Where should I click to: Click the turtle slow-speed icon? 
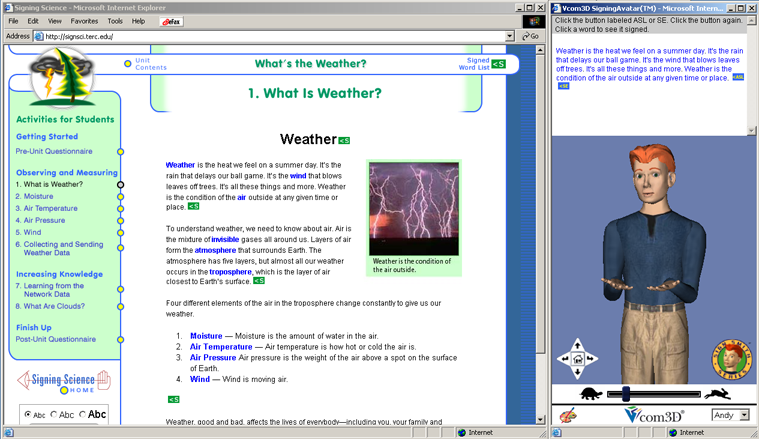(584, 393)
